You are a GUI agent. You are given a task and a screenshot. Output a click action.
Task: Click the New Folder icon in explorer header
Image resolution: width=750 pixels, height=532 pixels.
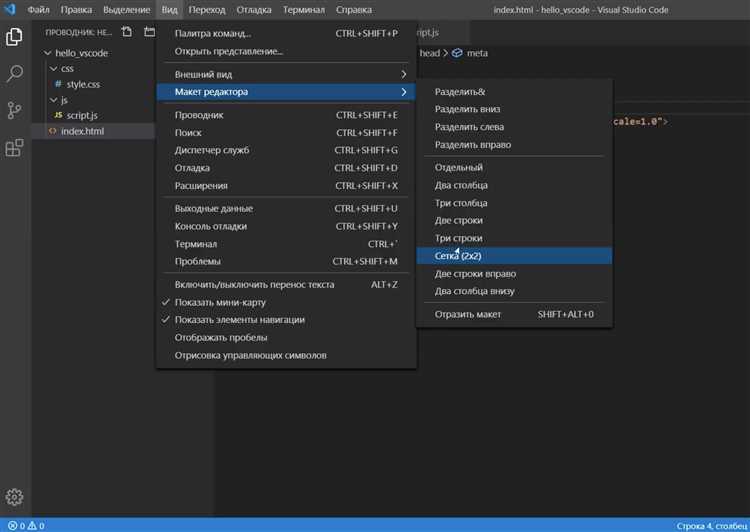pyautogui.click(x=149, y=32)
